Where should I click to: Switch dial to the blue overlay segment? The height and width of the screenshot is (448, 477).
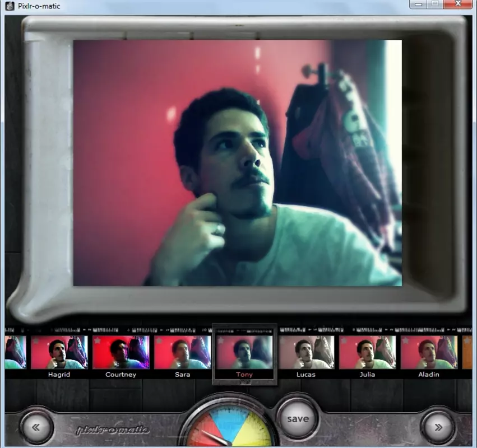click(229, 421)
